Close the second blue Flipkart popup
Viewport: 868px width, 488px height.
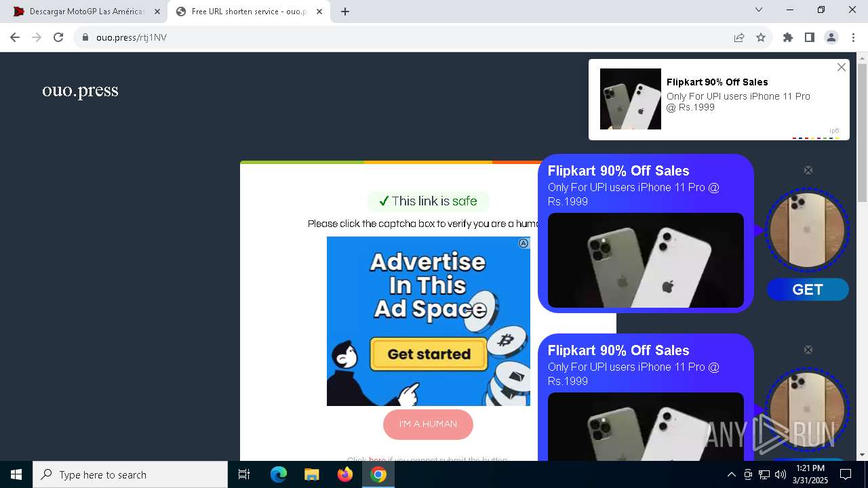tap(808, 350)
